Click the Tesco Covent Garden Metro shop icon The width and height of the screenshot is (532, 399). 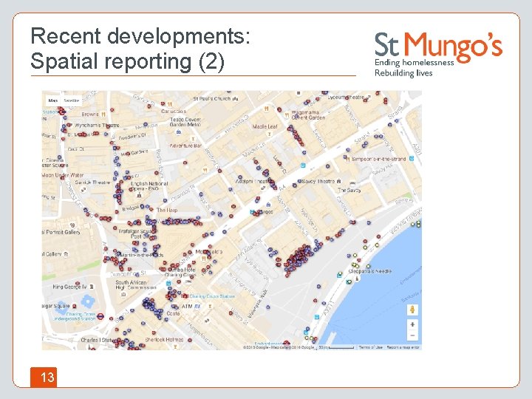179,132
